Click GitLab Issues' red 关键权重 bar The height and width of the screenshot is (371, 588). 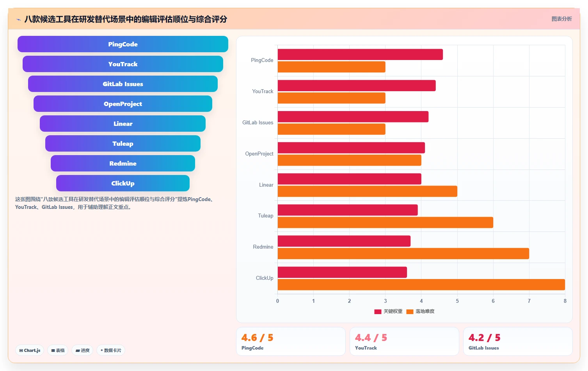pos(353,117)
